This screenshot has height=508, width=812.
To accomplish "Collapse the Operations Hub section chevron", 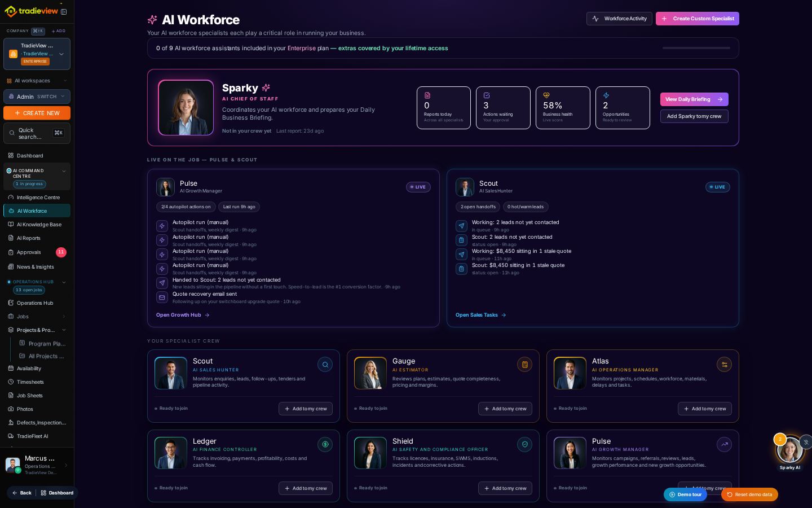I will (64, 282).
